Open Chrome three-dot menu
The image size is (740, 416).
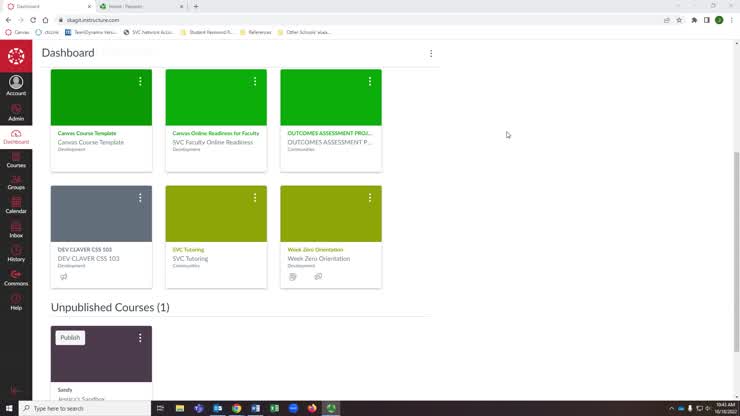[x=732, y=20]
